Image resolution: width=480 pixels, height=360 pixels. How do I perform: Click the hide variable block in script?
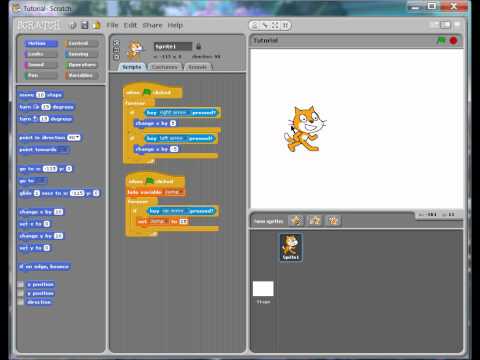point(155,192)
